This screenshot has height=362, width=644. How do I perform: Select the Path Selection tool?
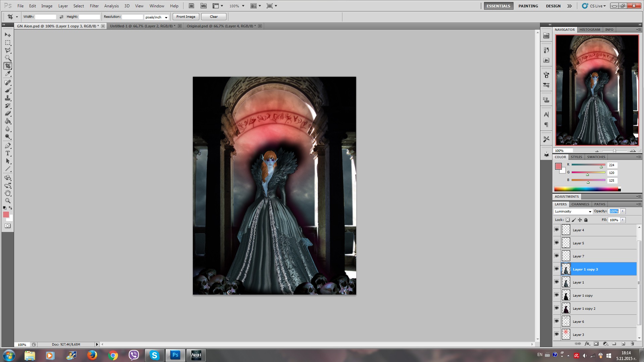pyautogui.click(x=8, y=161)
